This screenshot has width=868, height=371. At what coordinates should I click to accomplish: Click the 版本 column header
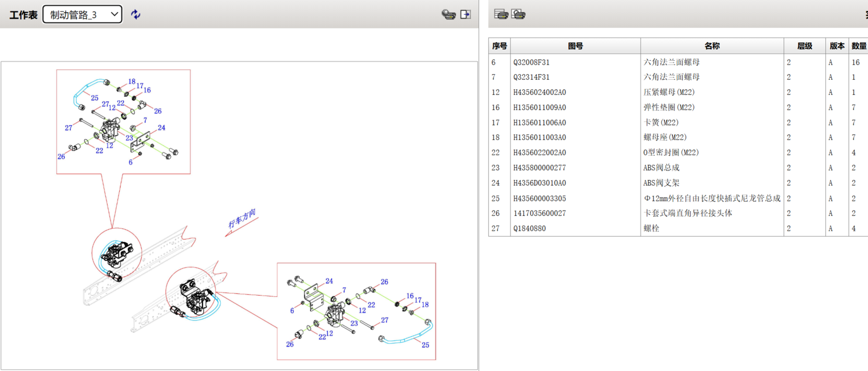837,46
